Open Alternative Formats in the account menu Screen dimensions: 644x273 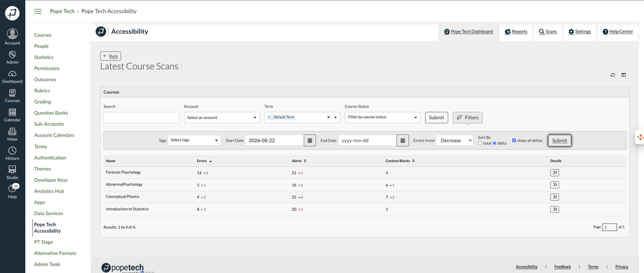pyautogui.click(x=55, y=253)
